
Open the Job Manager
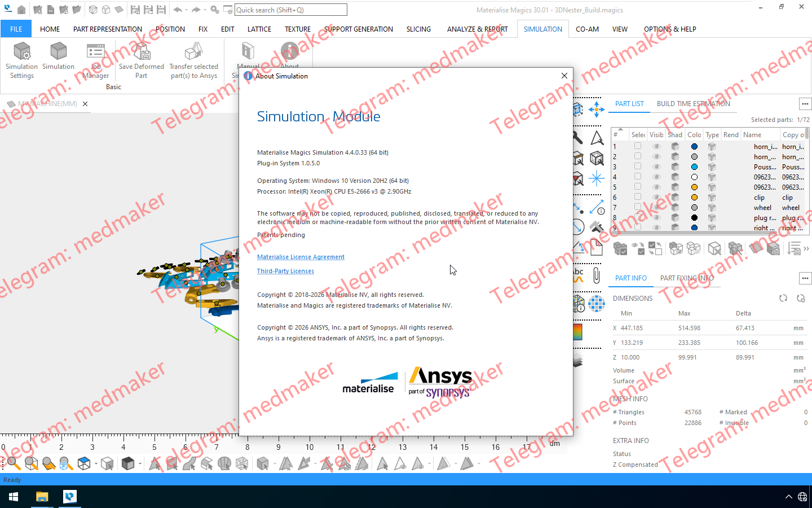coord(96,60)
